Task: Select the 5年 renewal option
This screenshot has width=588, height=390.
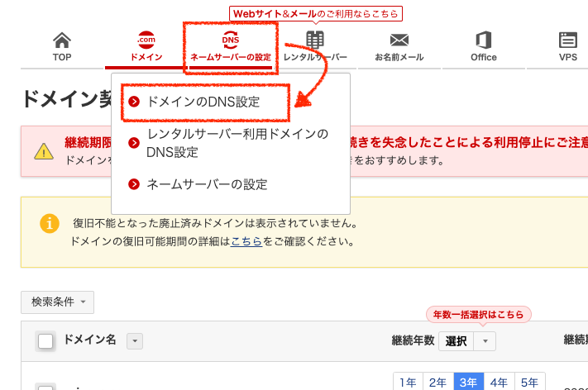Action: 530,382
